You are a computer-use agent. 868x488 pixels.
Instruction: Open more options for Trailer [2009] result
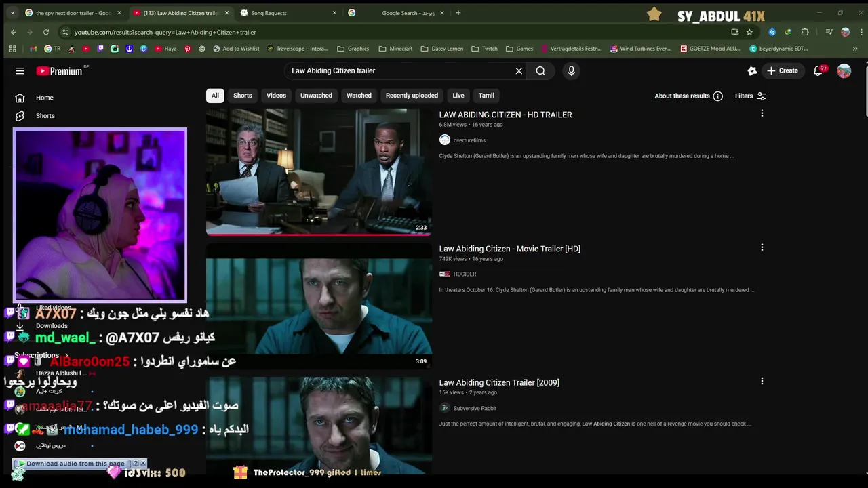762,382
